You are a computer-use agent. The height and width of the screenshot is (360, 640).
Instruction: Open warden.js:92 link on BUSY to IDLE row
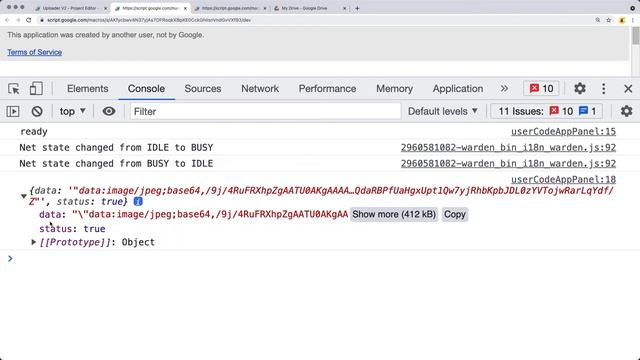508,163
